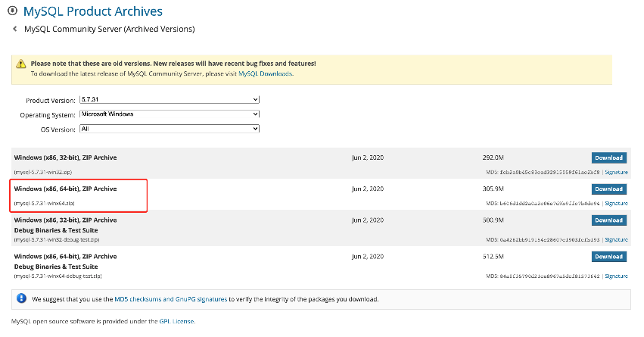Download Windows x86 32-bit ZIP Archive
This screenshot has width=644, height=337.
pos(608,158)
